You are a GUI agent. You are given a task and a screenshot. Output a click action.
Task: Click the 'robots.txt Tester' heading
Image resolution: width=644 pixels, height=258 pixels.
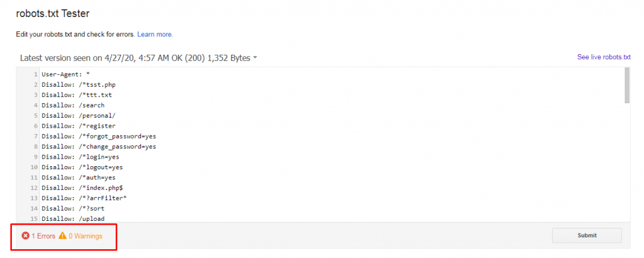point(53,14)
